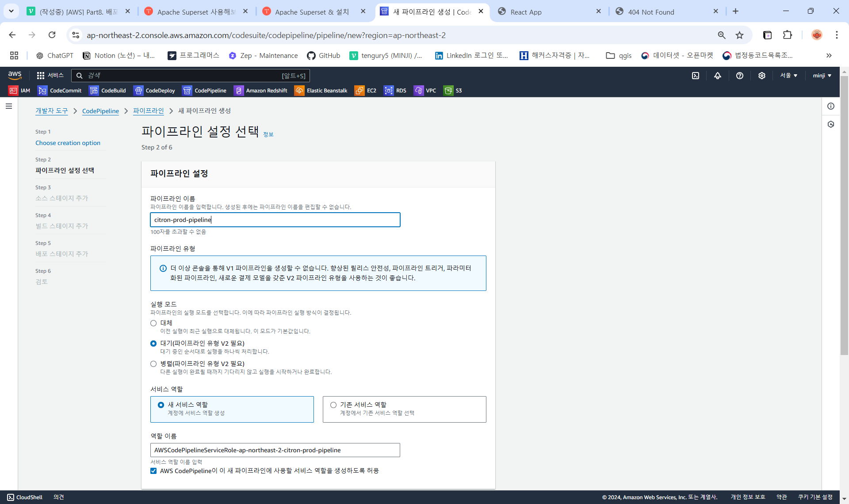
Task: Open the minji account dropdown
Action: (822, 76)
